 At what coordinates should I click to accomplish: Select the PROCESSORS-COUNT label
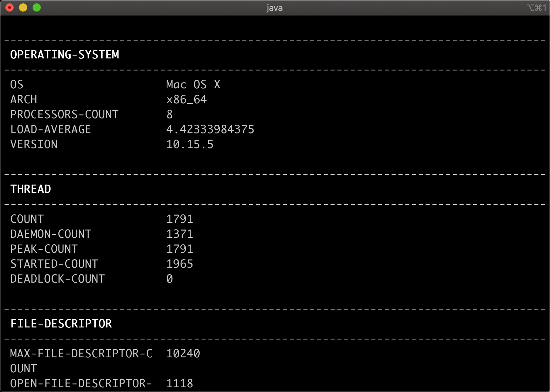pyautogui.click(x=65, y=114)
